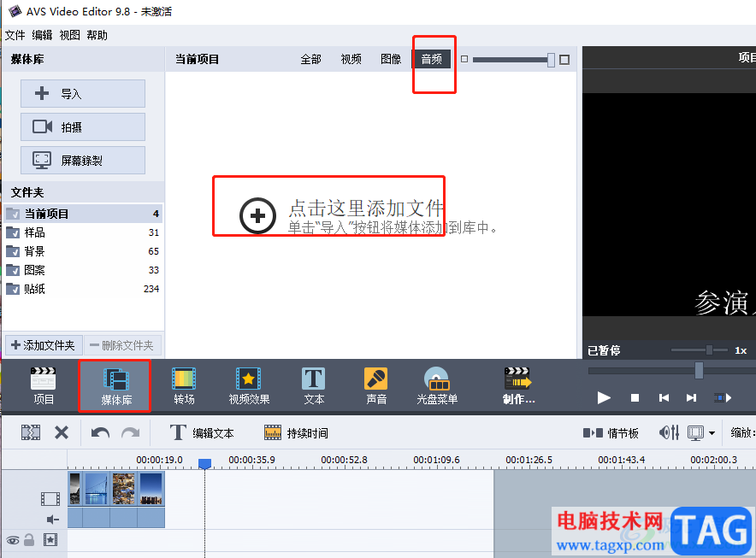The image size is (756, 558).
Task: Select the 贴纸 stickers folder
Action: (x=84, y=289)
